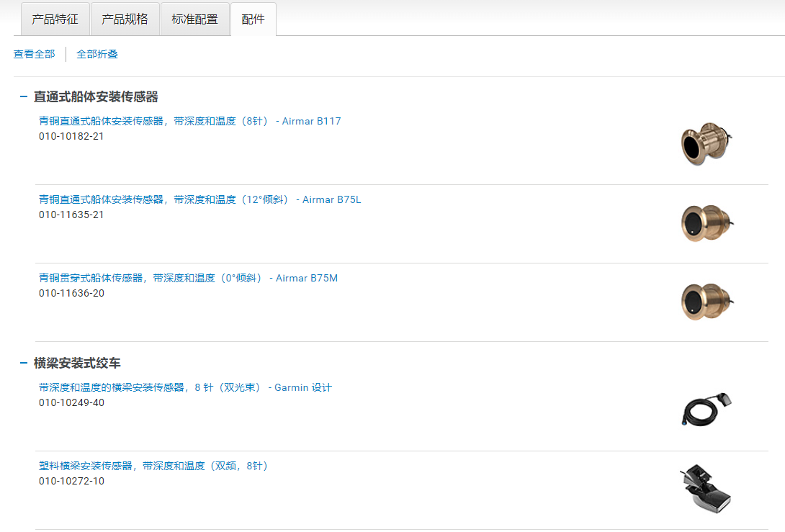
Task: Click 全部折叠 to collapse all sections
Action: tap(97, 54)
